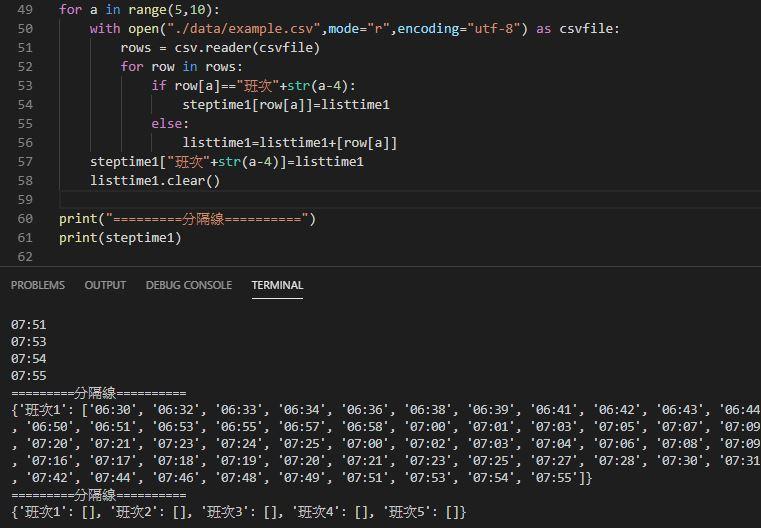This screenshot has width=761, height=528.
Task: Click '班次1': ['06:30' in terminal output
Action: (x=75, y=410)
